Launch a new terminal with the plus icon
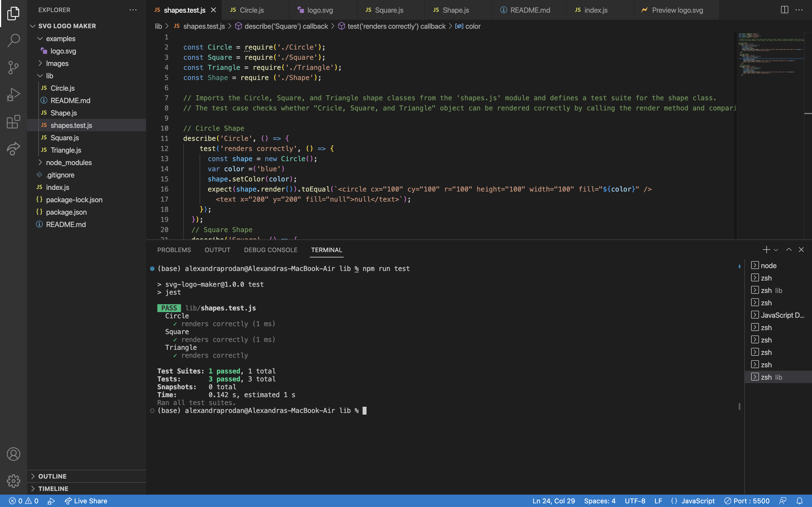This screenshot has width=812, height=507. click(x=766, y=250)
